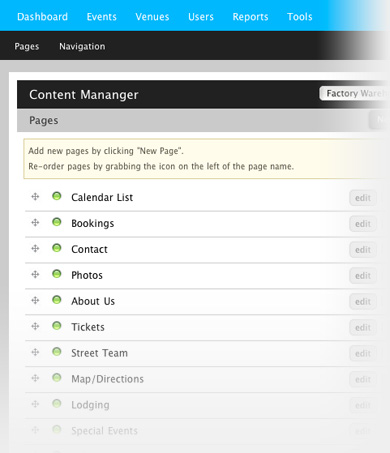The width and height of the screenshot is (390, 453).
Task: Toggle the green status light for Tickets
Action: tap(57, 326)
